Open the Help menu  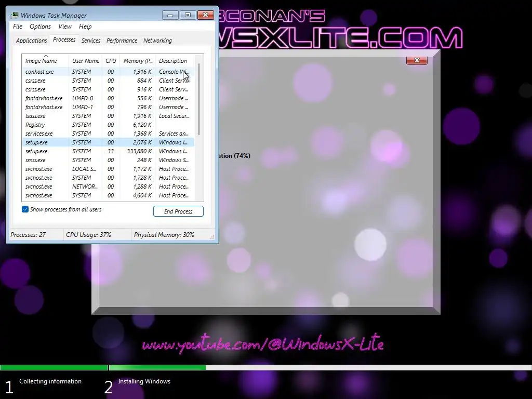click(85, 26)
